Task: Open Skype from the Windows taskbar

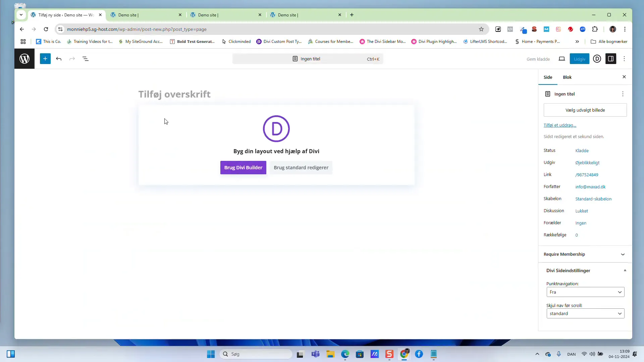Action: coord(389,354)
